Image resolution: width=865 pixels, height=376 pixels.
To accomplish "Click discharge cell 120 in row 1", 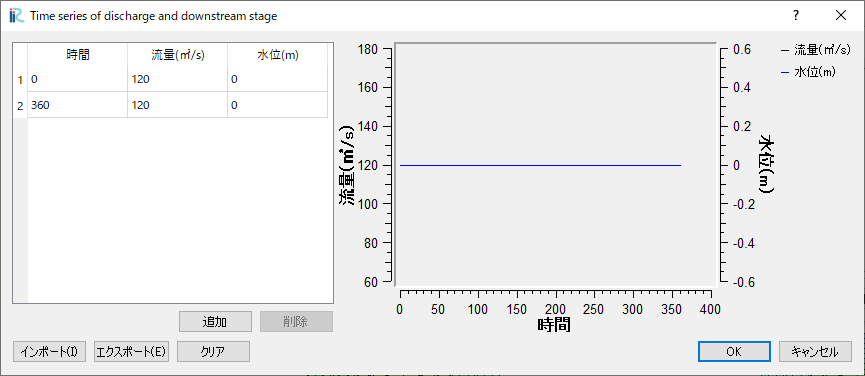I will [x=178, y=80].
